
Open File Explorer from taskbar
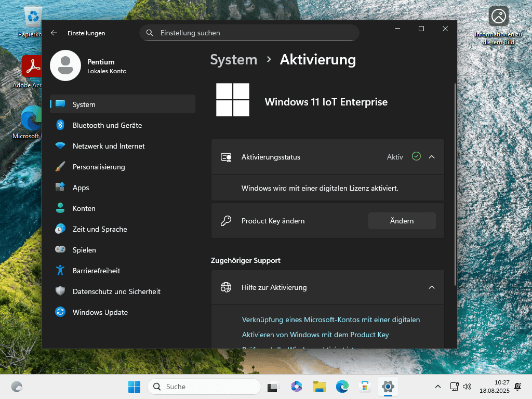coord(319,387)
